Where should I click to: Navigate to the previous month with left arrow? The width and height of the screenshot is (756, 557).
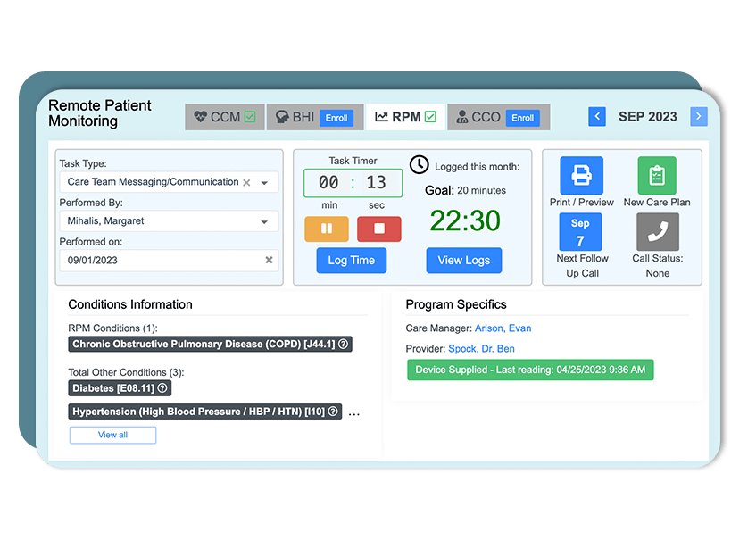click(x=596, y=116)
